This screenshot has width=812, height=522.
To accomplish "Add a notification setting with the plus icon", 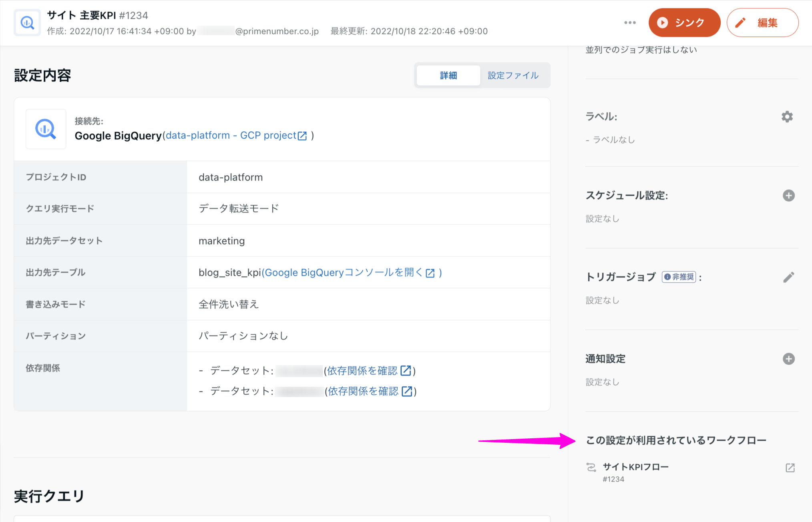I will click(x=788, y=359).
